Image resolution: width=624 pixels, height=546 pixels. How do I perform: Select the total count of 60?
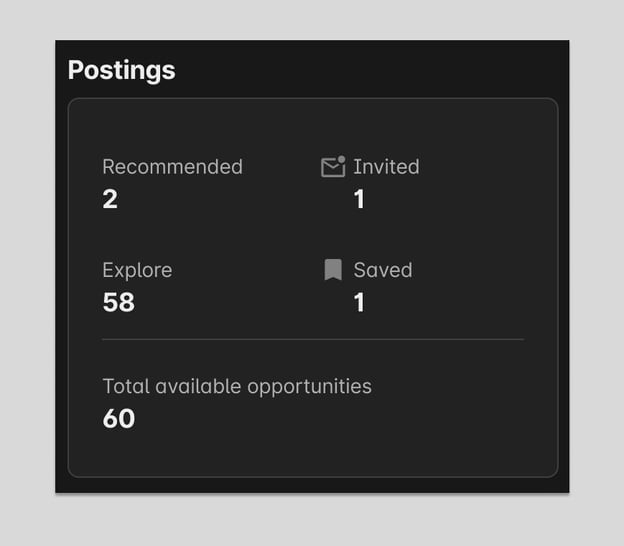tap(118, 418)
